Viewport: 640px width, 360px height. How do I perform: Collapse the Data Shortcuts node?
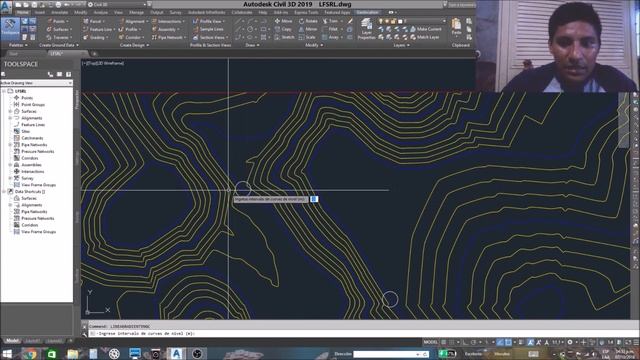pyautogui.click(x=4, y=191)
